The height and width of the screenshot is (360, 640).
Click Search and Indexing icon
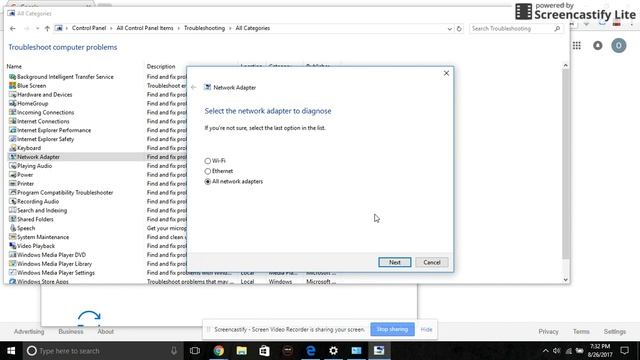coord(13,211)
